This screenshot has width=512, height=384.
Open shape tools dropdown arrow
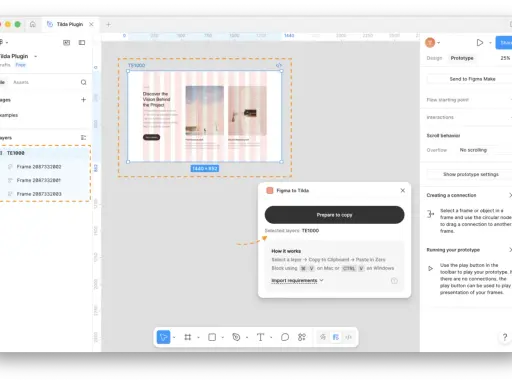coord(223,337)
